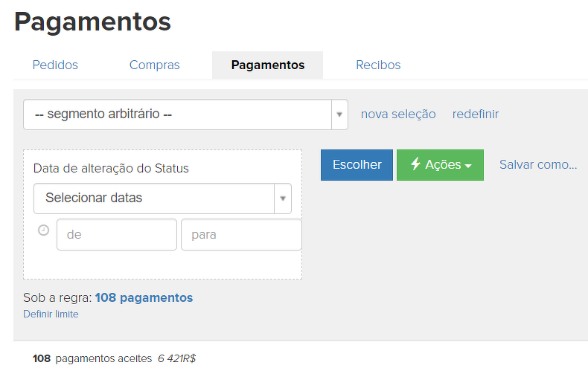588x368 pixels.
Task: Click the Definir limite link
Action: click(51, 314)
